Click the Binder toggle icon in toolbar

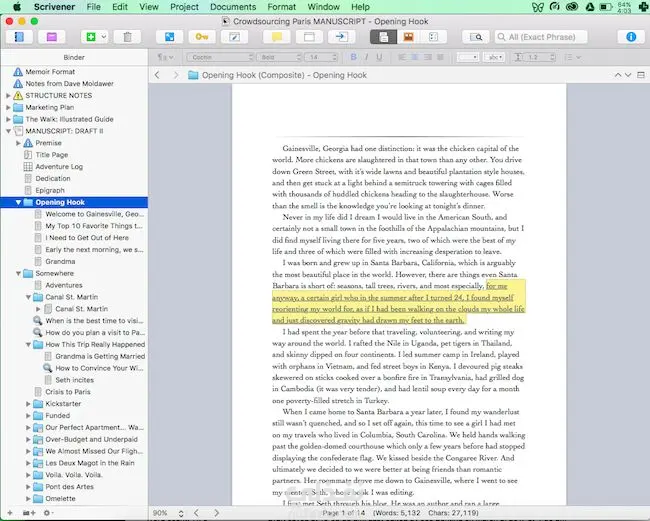[x=20, y=37]
